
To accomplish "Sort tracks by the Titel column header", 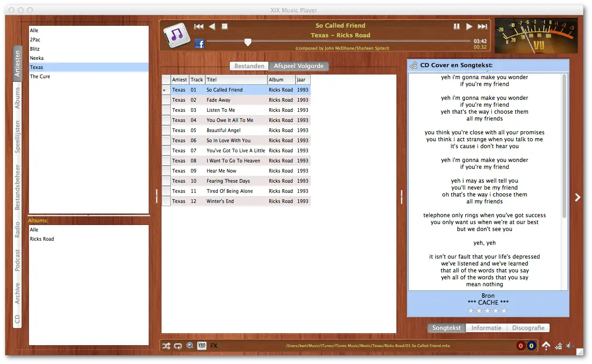I will 236,80.
